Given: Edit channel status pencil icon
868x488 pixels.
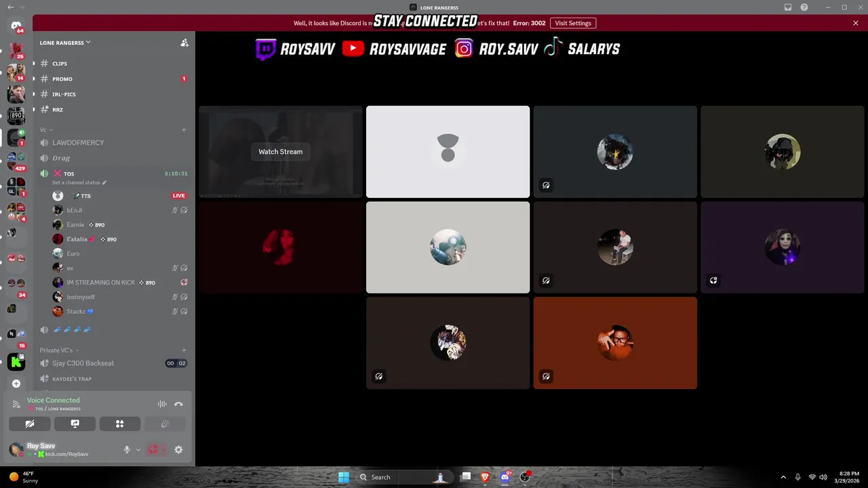Looking at the screenshot, I should click(x=104, y=182).
